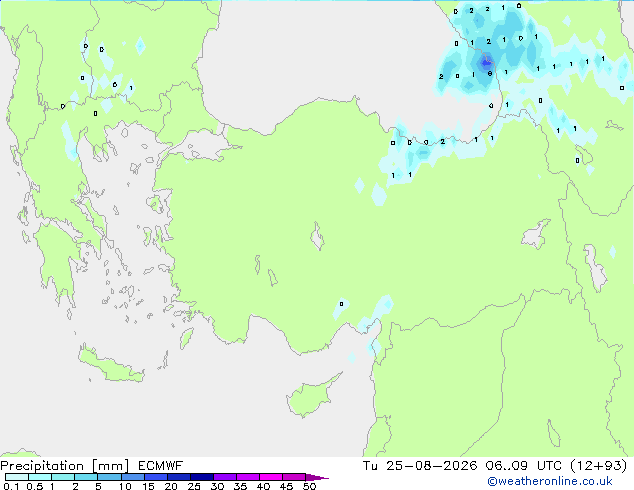
Task: Select the 0.1–0.5 mm palest legend swatch
Action: click(17, 477)
